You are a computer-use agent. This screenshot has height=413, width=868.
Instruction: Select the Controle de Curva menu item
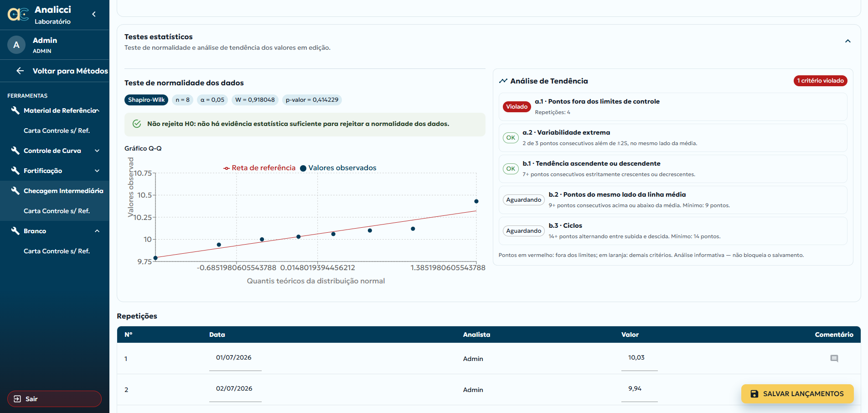pos(55,151)
